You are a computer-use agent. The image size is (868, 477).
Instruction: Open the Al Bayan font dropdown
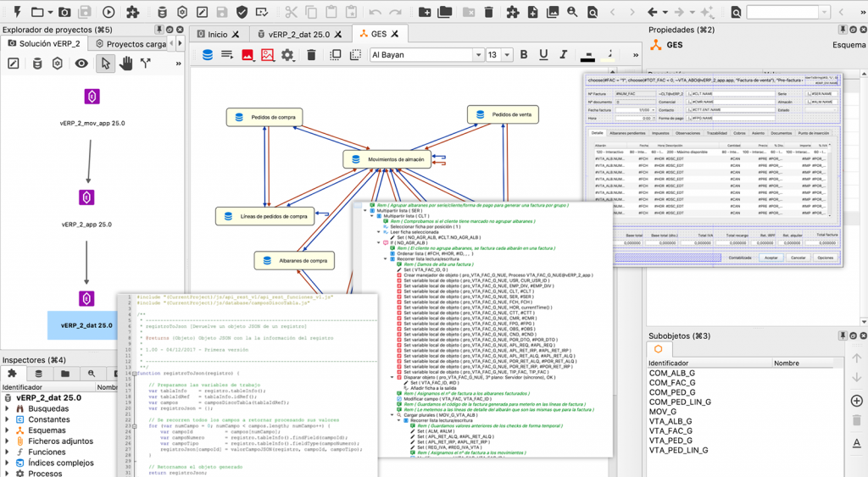point(427,55)
